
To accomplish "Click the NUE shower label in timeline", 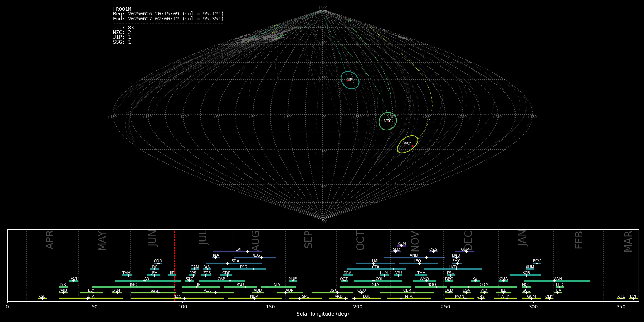I will tap(293, 279).
